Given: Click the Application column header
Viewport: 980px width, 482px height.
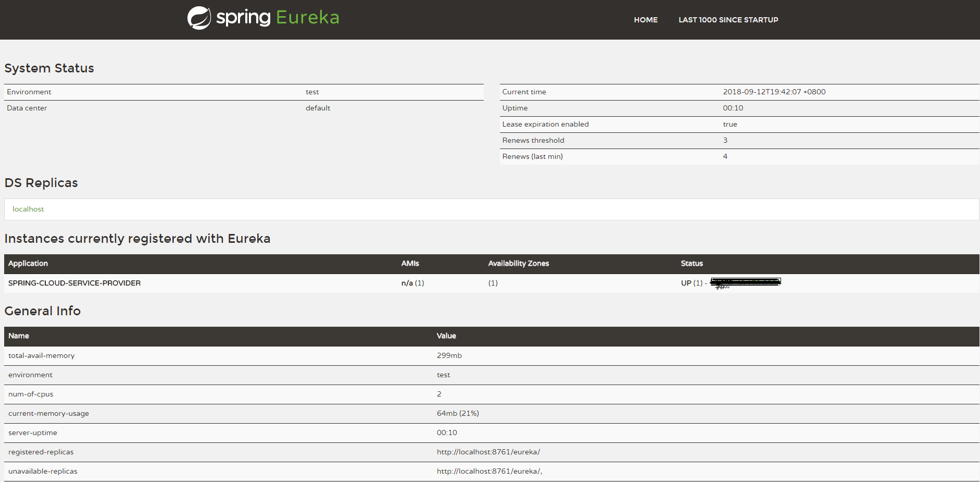Looking at the screenshot, I should coord(28,264).
